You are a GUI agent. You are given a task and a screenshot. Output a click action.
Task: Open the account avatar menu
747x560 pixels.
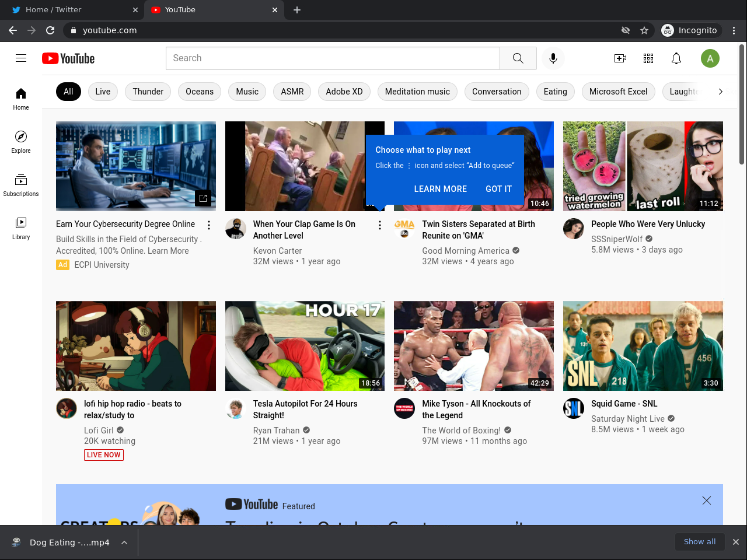710,58
